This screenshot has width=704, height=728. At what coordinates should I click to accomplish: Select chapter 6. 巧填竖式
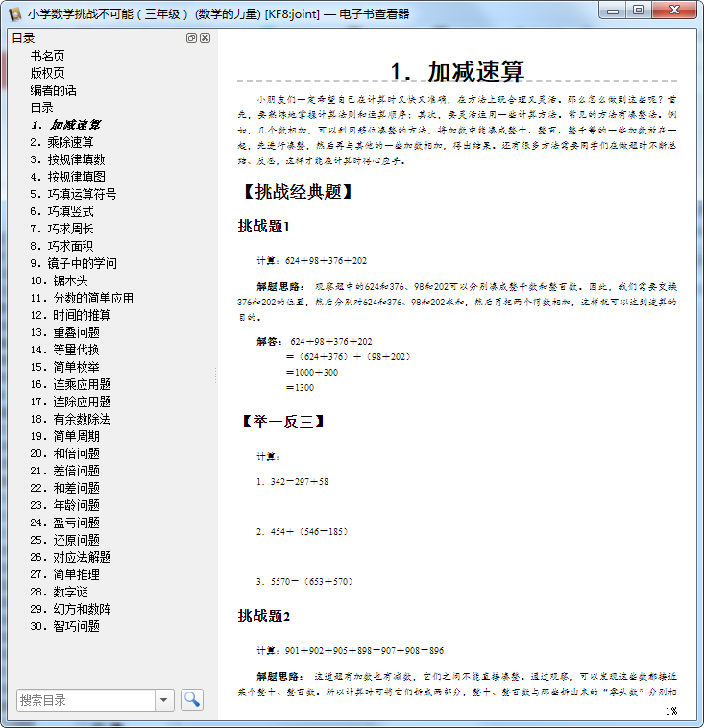pos(61,211)
